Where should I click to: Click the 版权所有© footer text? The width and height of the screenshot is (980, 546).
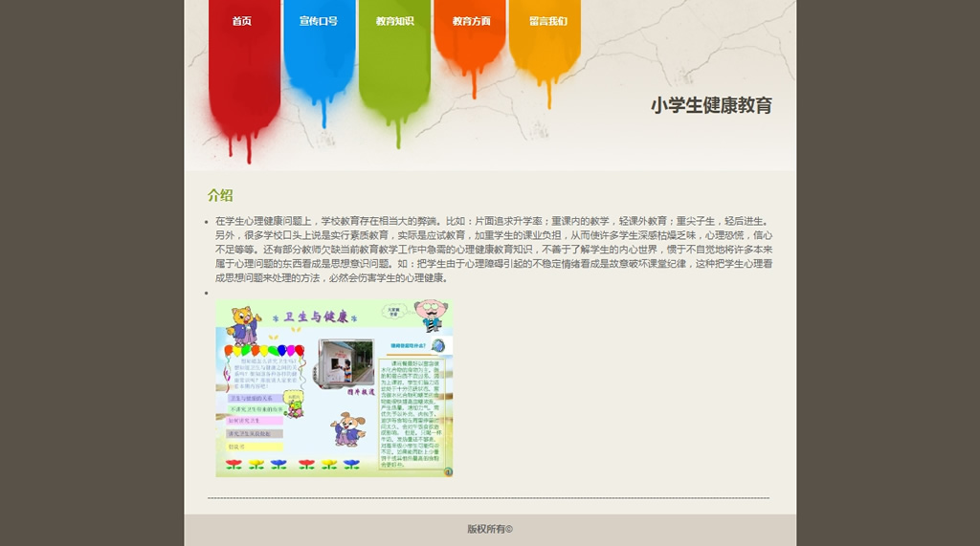coord(490,529)
